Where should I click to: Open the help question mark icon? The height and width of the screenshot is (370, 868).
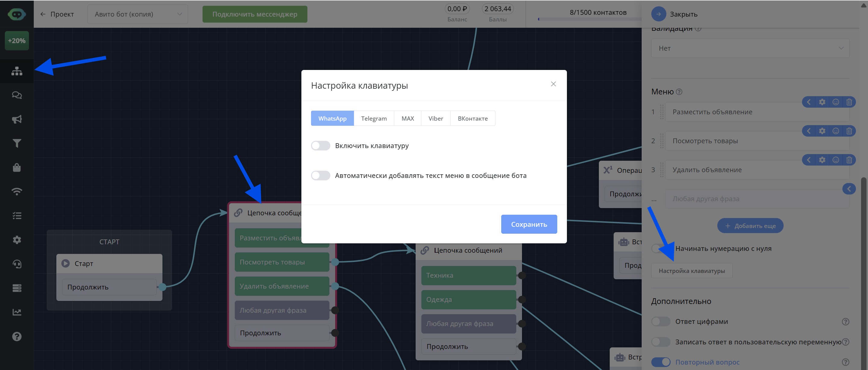click(x=17, y=336)
